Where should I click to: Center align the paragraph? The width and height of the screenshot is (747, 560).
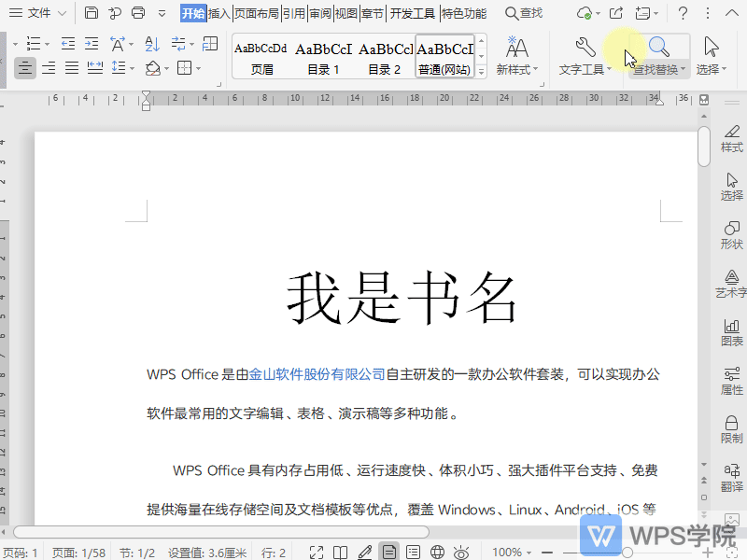coord(25,68)
